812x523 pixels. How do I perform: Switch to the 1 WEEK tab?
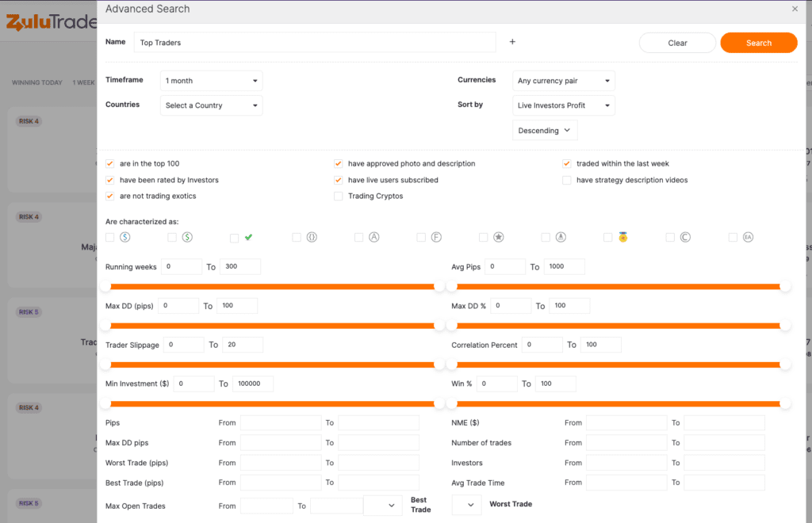coord(83,82)
